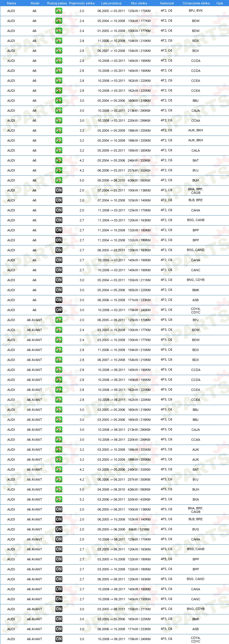The height and width of the screenshot is (644, 229).
Task: Select the Rodzaj paliwa column header
Action: [57, 3]
